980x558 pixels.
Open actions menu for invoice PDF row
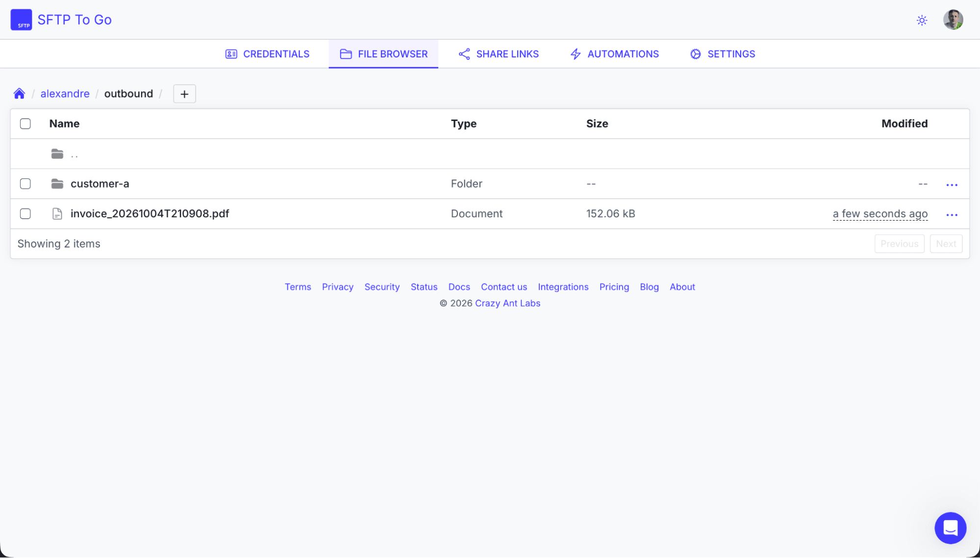point(952,215)
